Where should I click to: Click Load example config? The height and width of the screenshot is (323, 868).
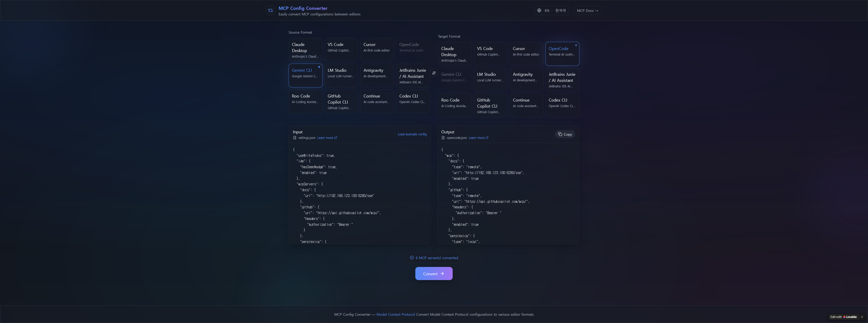(412, 134)
